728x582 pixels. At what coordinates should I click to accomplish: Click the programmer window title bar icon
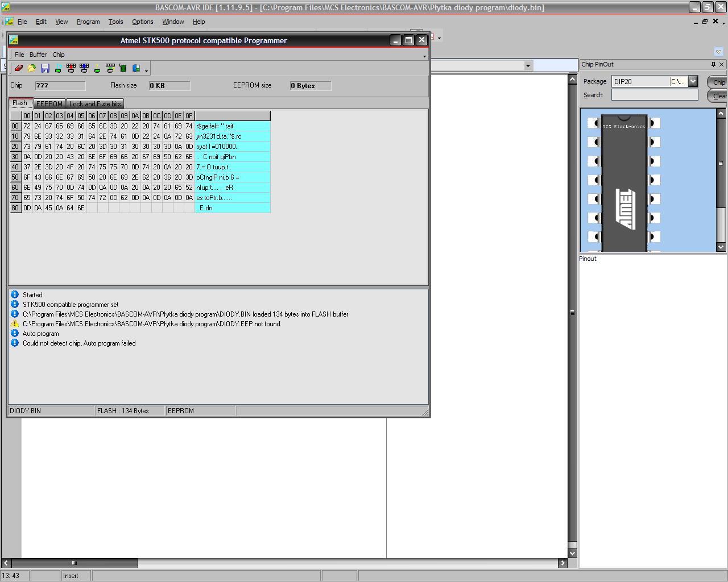coord(14,40)
